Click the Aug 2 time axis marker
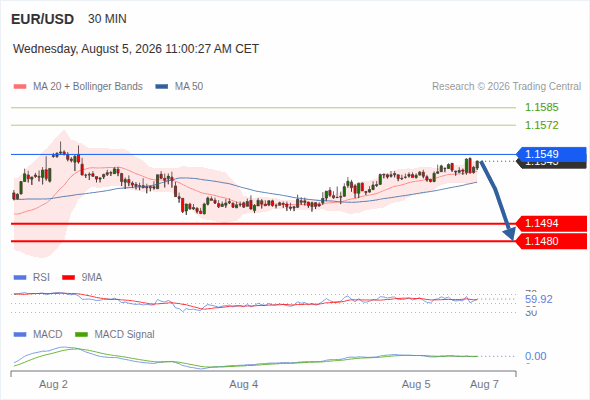590x400 pixels. pos(53,385)
